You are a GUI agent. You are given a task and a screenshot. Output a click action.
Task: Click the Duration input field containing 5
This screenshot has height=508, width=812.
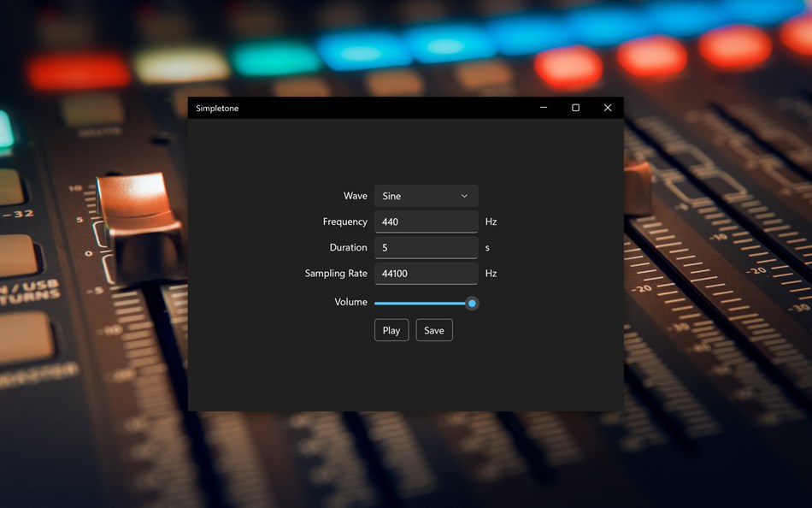tap(426, 248)
